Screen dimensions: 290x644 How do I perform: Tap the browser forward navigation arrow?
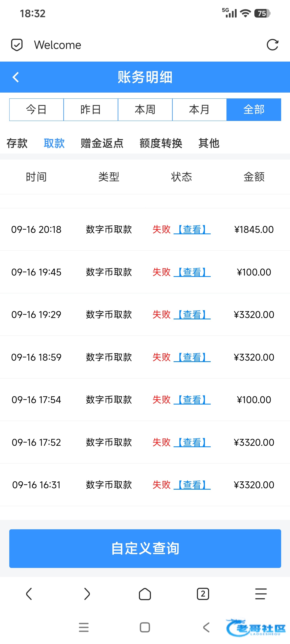[87, 594]
